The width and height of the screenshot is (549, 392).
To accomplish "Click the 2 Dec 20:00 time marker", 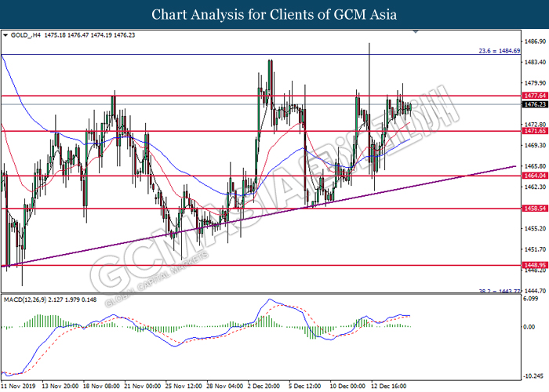I will [264, 386].
